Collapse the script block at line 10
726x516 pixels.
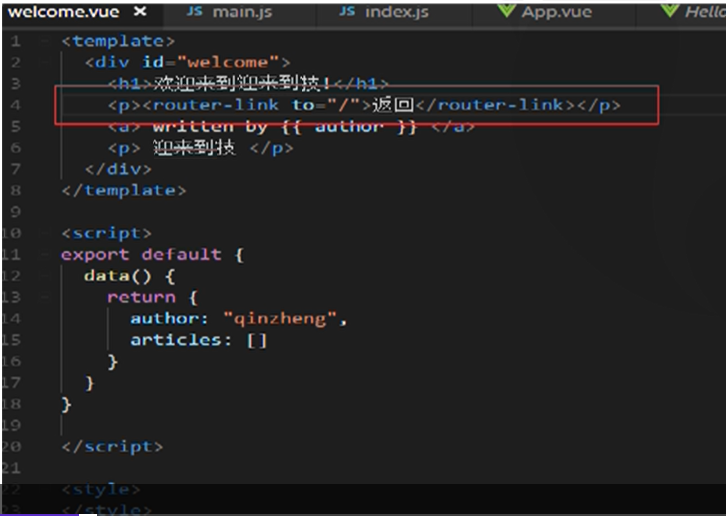44,233
